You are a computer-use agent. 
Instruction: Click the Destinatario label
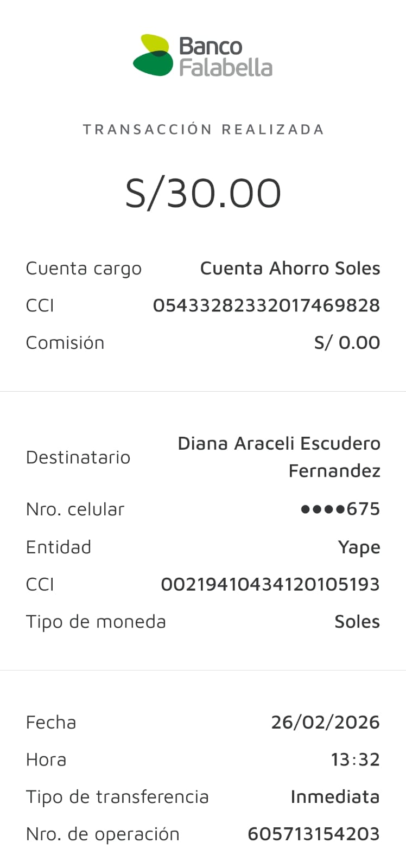pos(78,457)
